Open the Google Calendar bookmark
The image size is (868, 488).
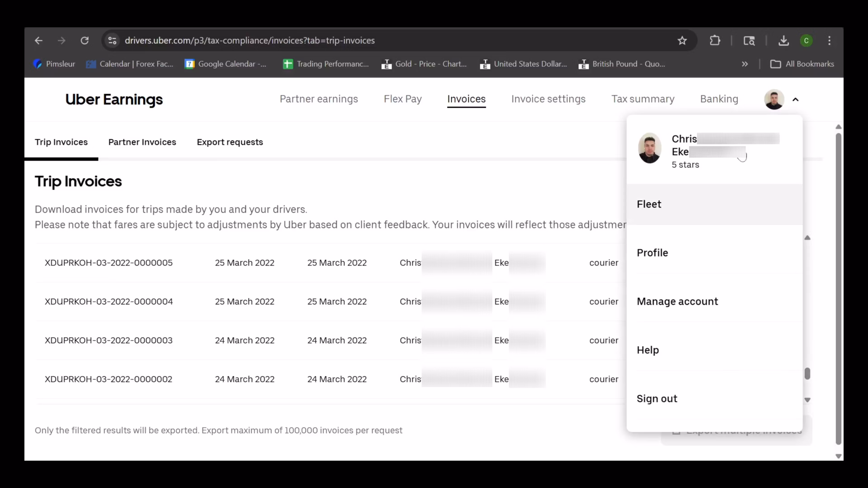pyautogui.click(x=225, y=64)
